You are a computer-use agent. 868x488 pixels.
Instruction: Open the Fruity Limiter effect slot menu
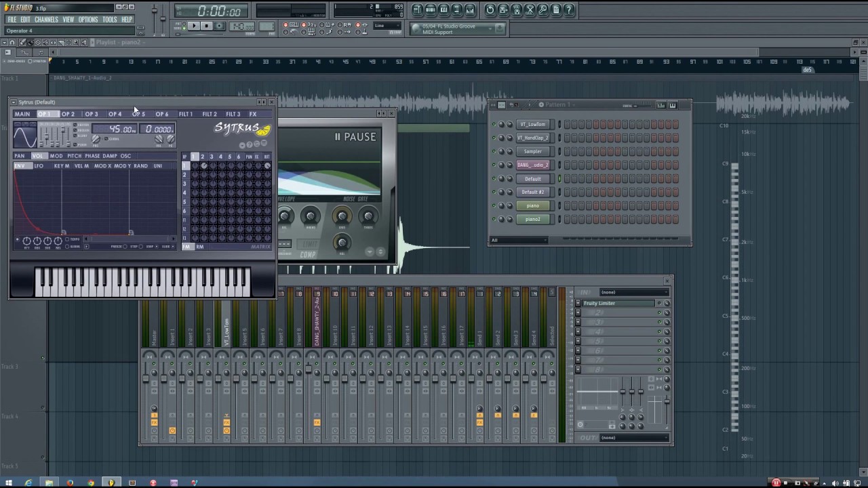578,304
